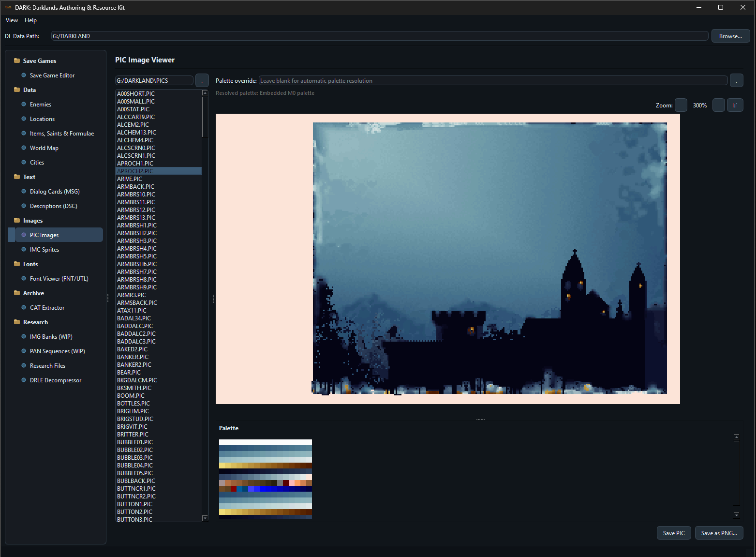
Task: Select ARMSBACK.PIC in the list
Action: click(x=159, y=303)
